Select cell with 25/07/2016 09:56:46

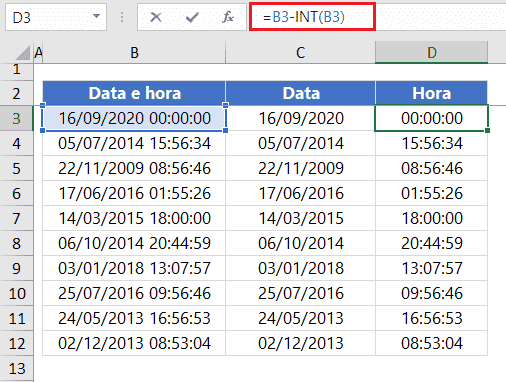point(134,293)
